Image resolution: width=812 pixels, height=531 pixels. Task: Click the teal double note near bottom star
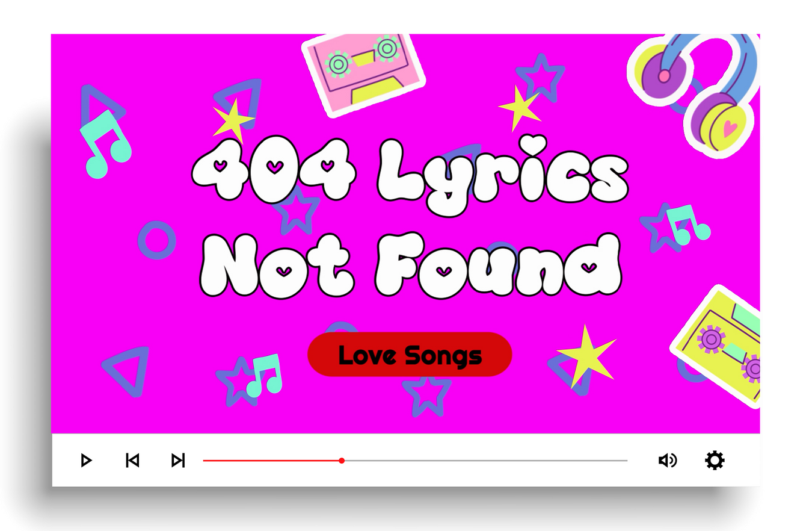point(265,374)
